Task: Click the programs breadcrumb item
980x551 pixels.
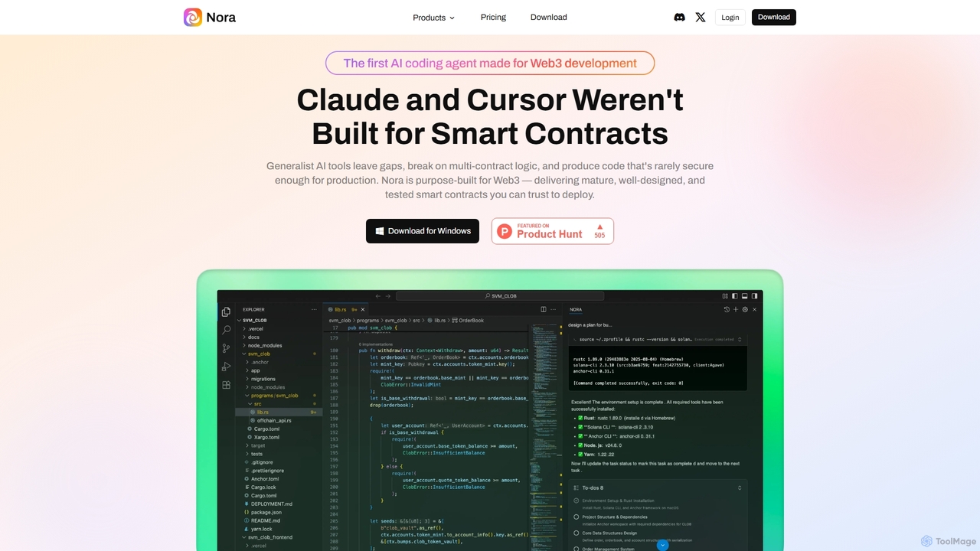Action: [367, 321]
